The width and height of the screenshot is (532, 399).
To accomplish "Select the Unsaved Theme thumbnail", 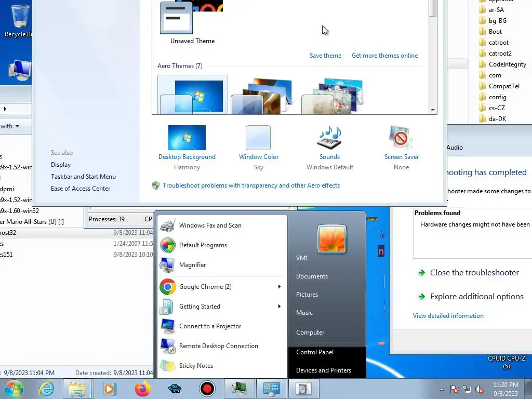I will point(192,22).
